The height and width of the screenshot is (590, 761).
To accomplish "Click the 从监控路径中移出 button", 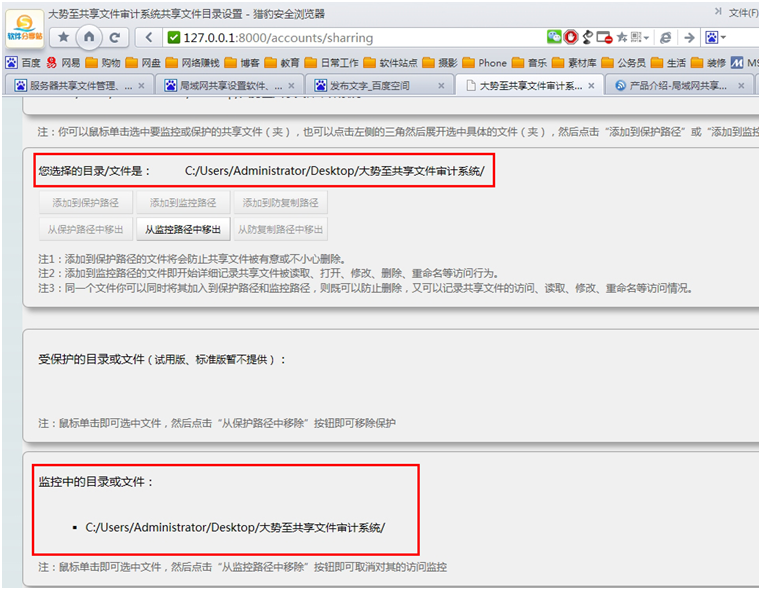I will (181, 229).
